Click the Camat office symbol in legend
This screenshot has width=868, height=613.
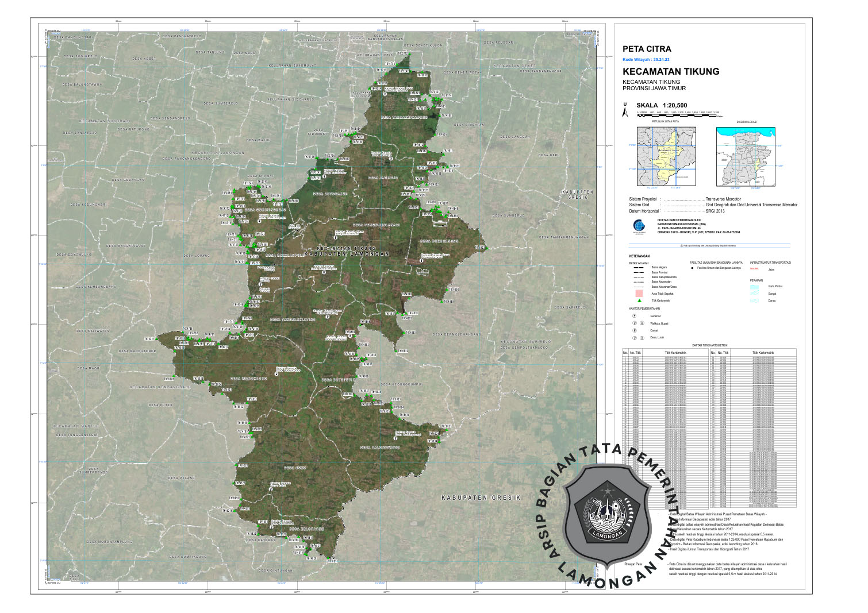pos(635,331)
